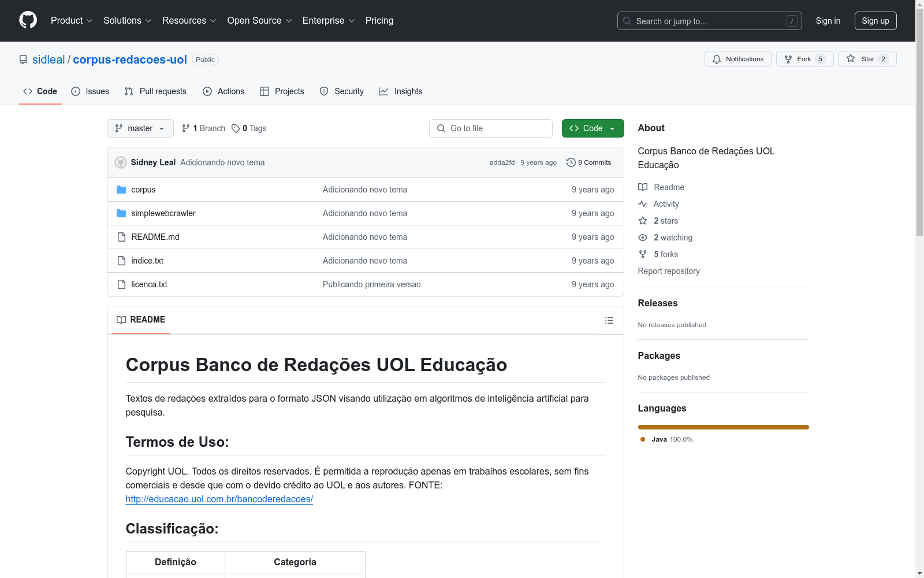Click the simplewebcrawler folder icon

click(x=121, y=213)
